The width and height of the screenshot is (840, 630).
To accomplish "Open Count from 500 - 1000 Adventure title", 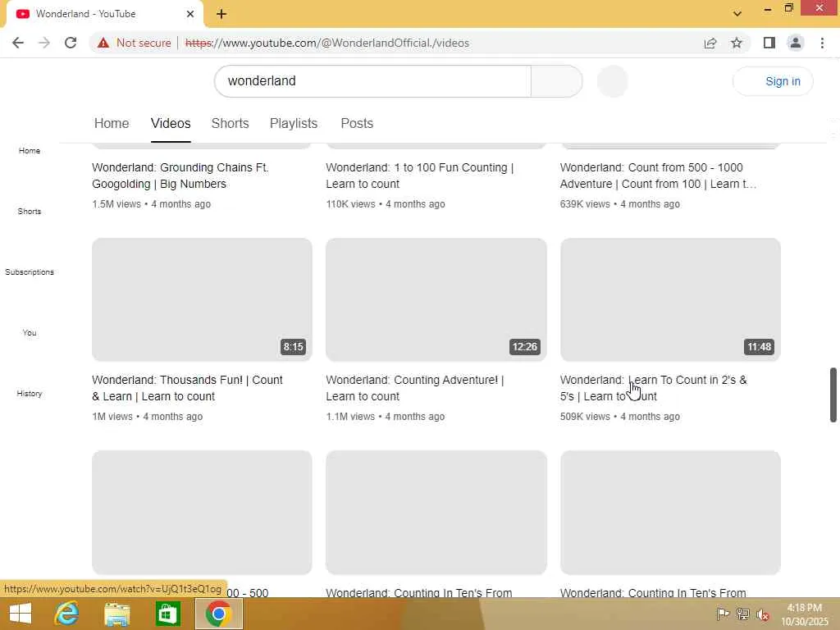I will pos(659,176).
